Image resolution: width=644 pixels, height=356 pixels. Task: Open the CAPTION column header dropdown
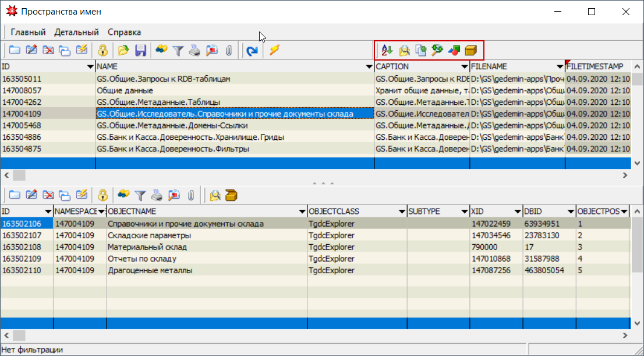pos(464,67)
